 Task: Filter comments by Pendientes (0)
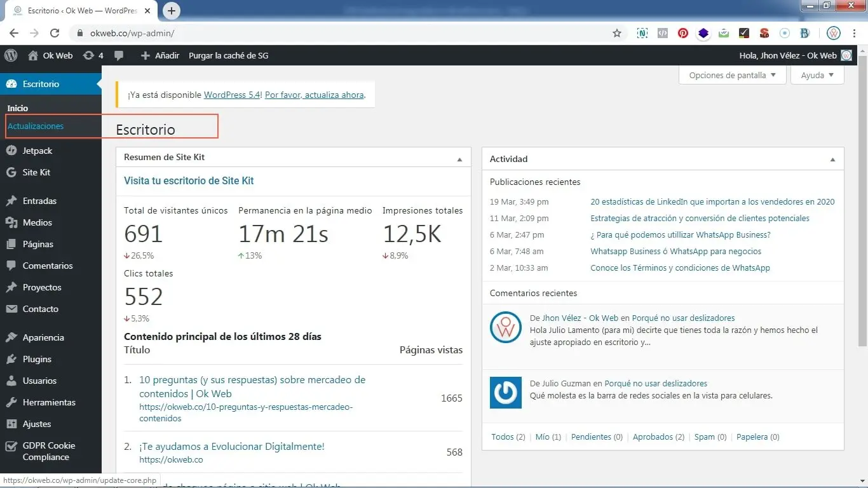(x=596, y=437)
